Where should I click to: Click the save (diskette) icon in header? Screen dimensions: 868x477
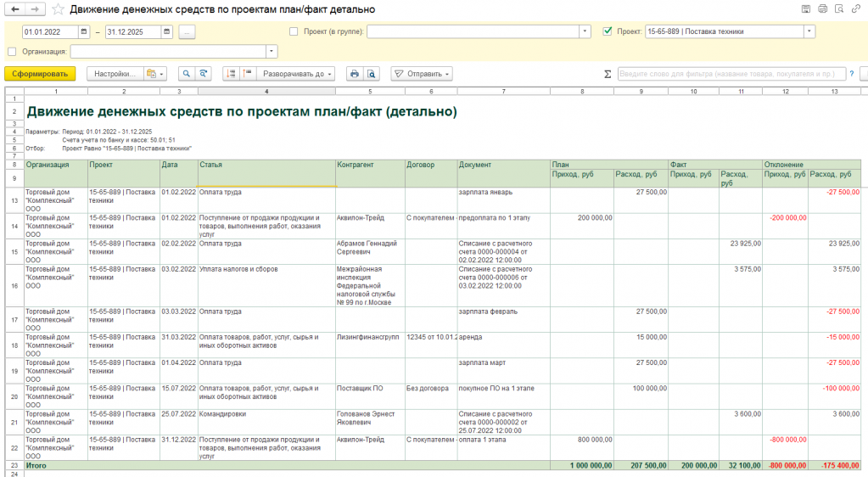[x=806, y=8]
